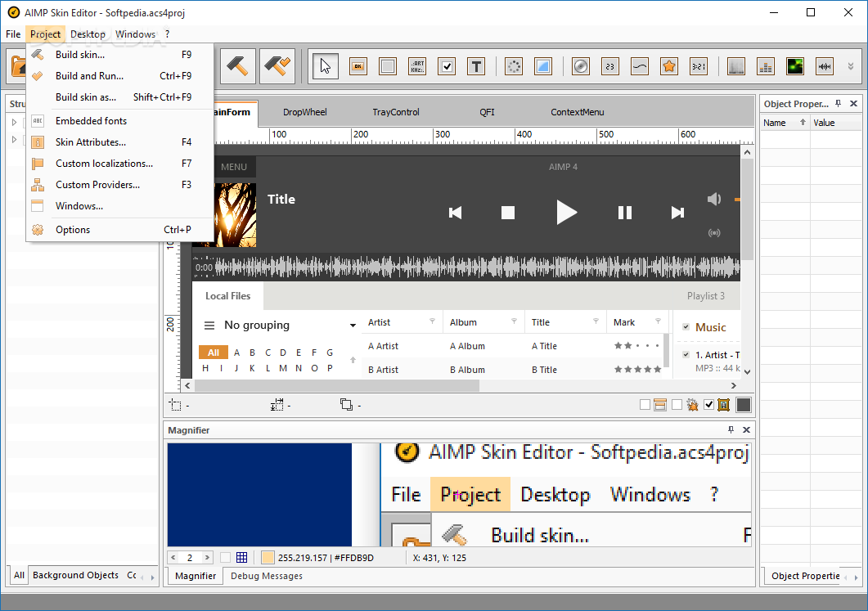This screenshot has width=868, height=611.
Task: Open Options from the Project menu
Action: coord(119,230)
